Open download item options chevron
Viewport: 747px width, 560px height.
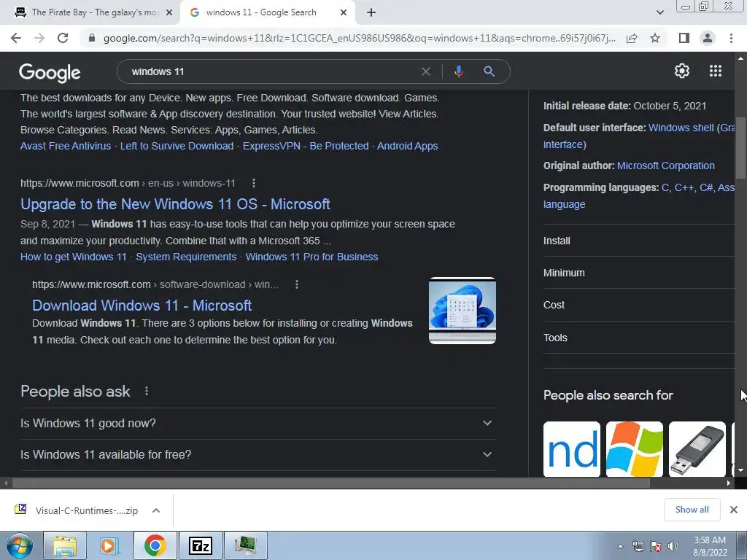click(x=156, y=510)
